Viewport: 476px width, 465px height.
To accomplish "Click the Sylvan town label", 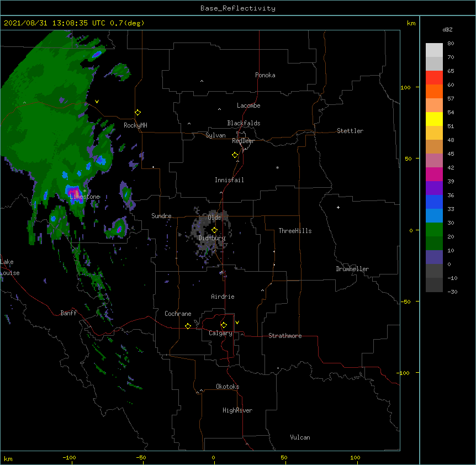I will pos(215,135).
